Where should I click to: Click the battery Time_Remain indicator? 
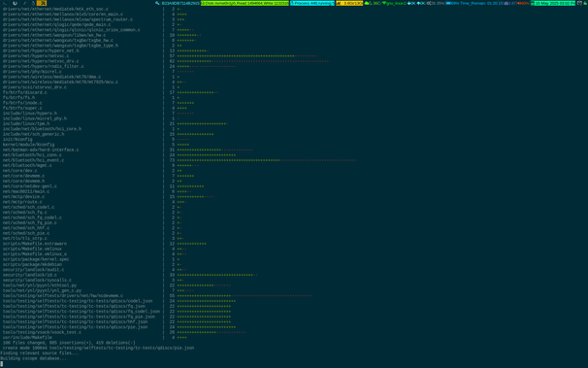pos(474,3)
